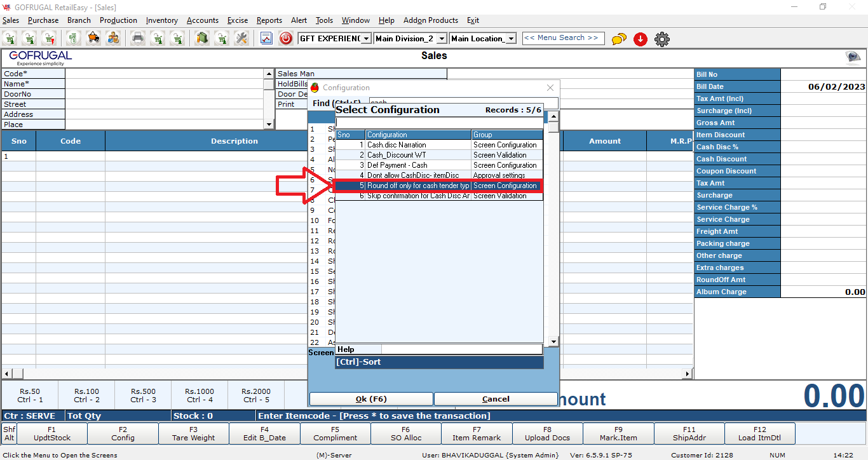Click the Configuration column header in the list
This screenshot has width=868, height=460.
[419, 135]
